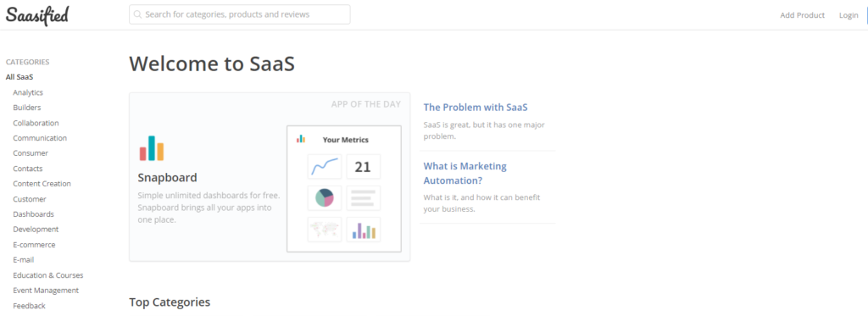
Task: Click the colored bar chart widget icon
Action: (x=363, y=229)
